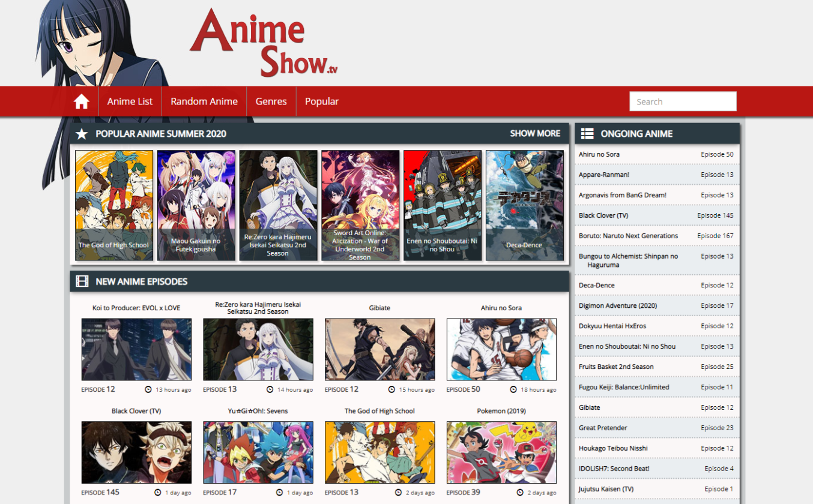Open the Anime List menu

(130, 101)
